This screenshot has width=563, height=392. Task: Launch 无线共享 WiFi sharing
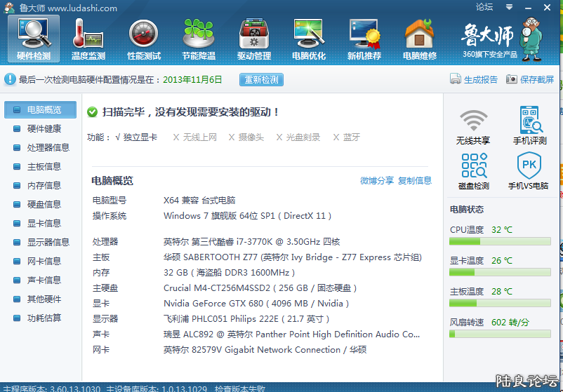pyautogui.click(x=473, y=127)
